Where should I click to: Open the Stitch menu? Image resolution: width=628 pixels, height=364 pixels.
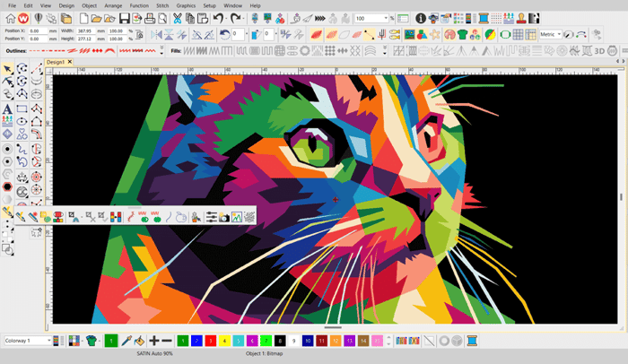(161, 5)
